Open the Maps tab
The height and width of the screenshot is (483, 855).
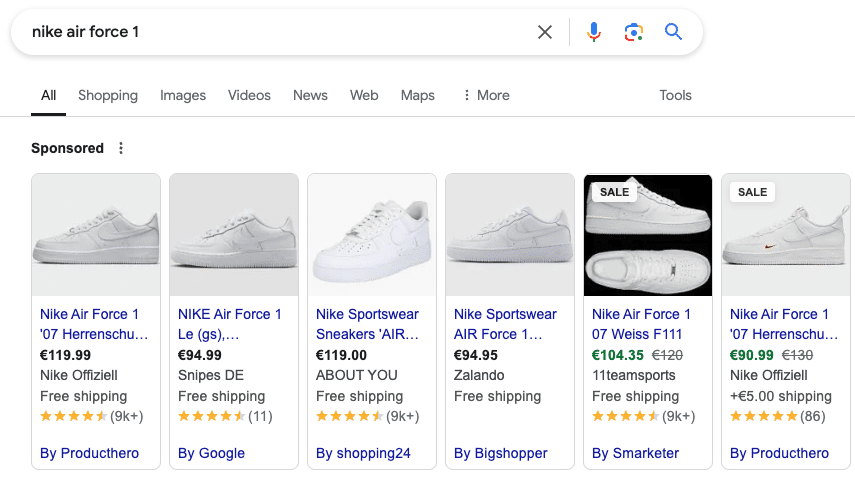[x=418, y=95]
